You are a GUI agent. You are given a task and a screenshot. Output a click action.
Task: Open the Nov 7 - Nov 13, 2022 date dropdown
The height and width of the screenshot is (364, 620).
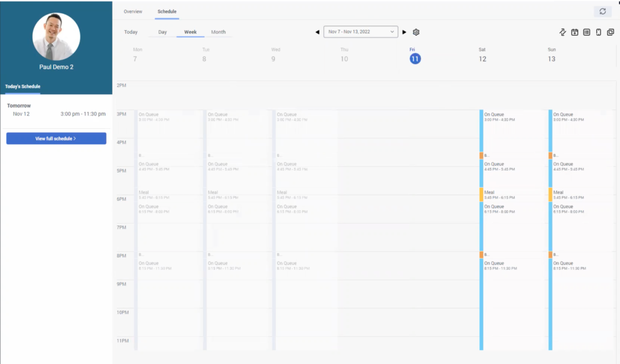pos(361,31)
